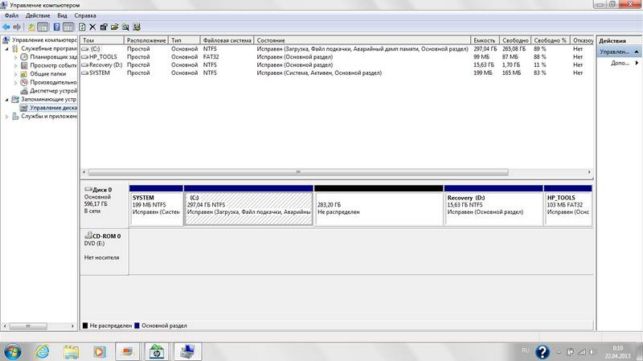Expand the Производительность node

pyautogui.click(x=16, y=82)
